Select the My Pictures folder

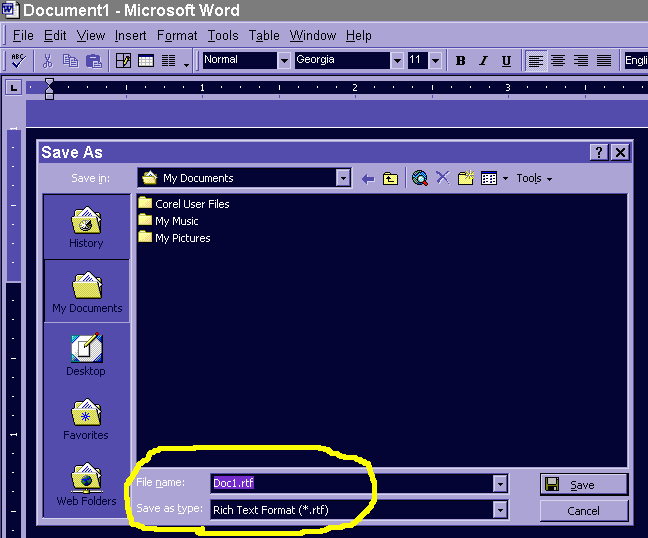174,238
